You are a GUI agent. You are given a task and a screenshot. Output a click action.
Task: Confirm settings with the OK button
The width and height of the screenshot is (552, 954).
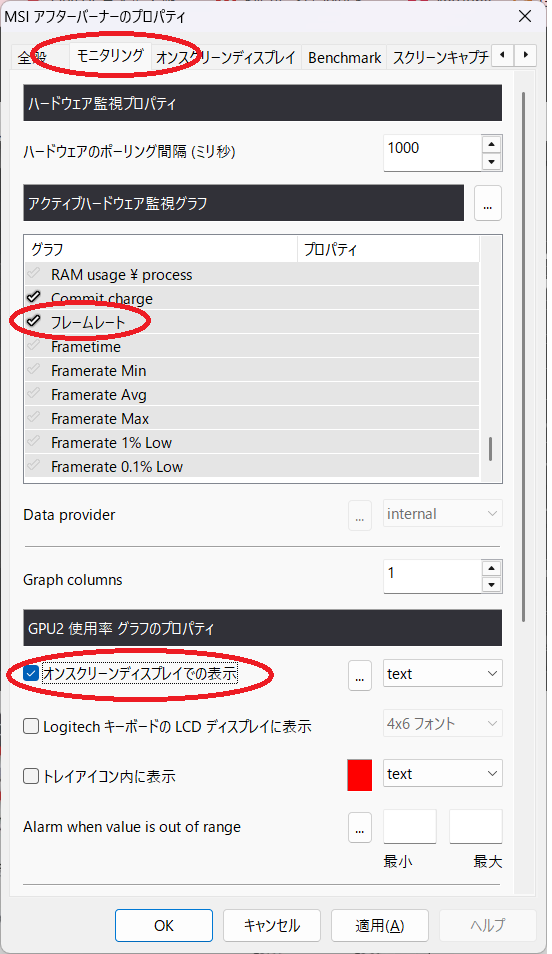[x=164, y=925]
